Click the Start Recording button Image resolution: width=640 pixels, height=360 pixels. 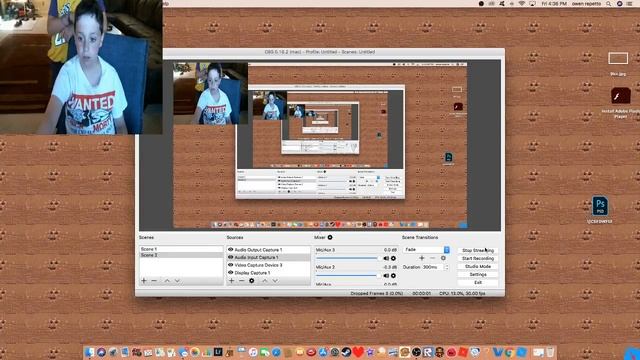[x=478, y=258]
